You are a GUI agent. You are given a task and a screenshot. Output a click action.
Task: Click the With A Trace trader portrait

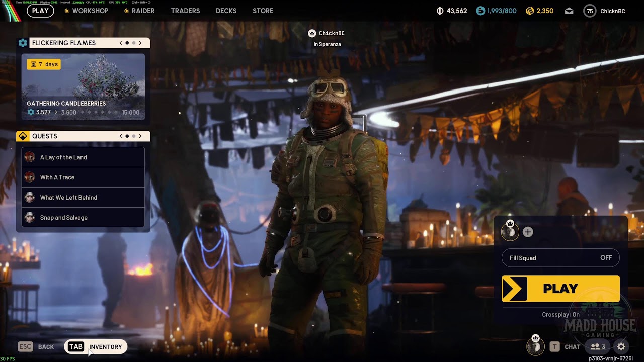tap(30, 177)
